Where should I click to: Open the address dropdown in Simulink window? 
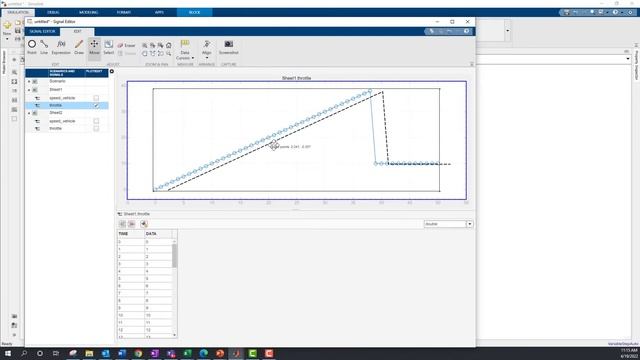[628, 59]
